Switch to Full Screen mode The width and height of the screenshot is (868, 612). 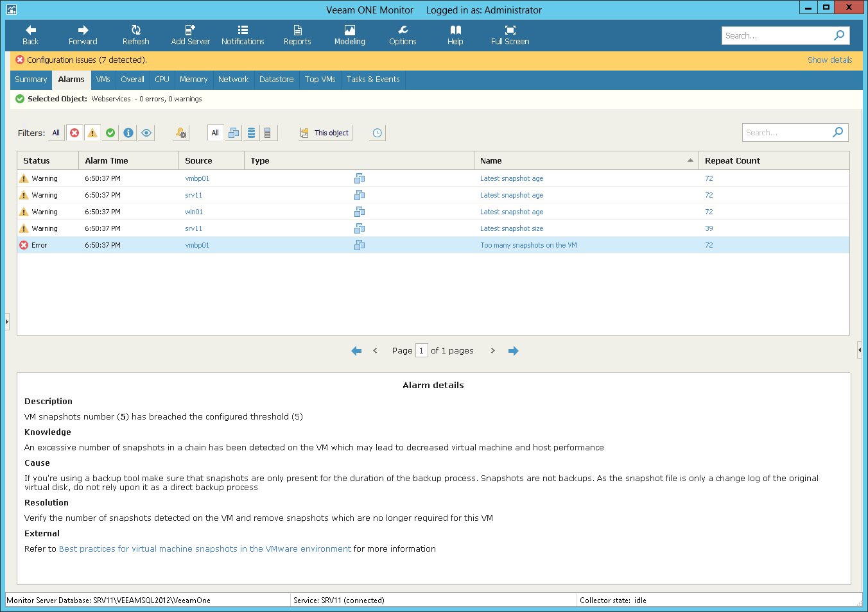pyautogui.click(x=510, y=35)
